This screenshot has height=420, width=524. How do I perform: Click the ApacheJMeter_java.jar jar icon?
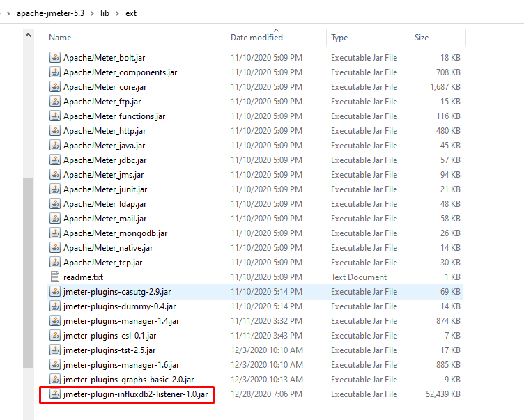coord(55,146)
